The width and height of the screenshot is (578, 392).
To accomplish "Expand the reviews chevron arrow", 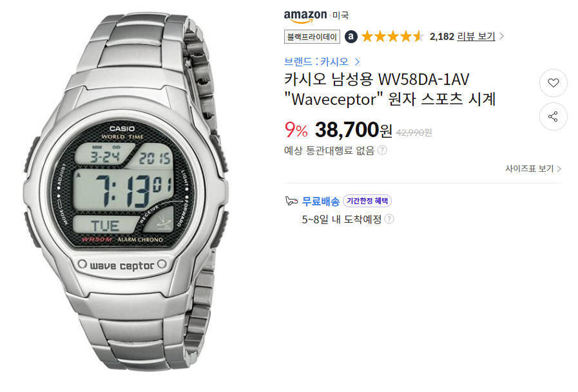I will [502, 37].
